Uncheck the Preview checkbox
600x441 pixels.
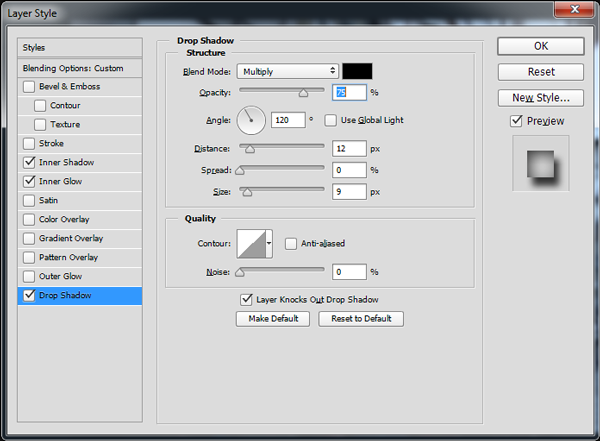pos(516,121)
